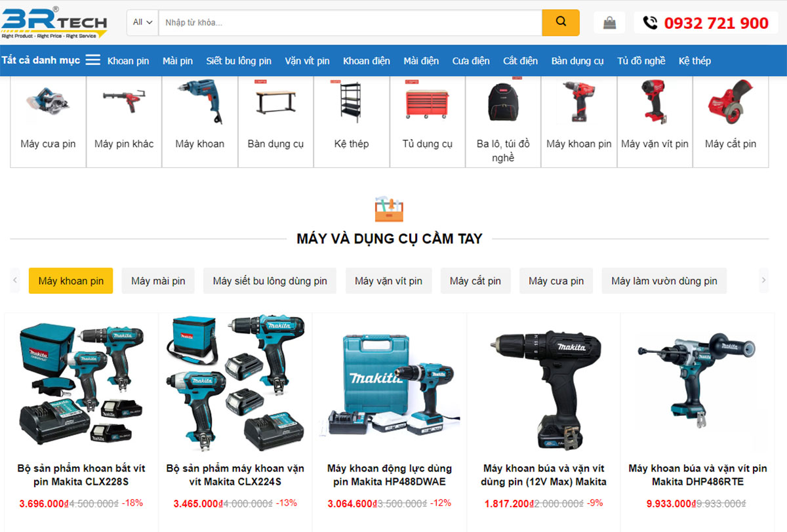This screenshot has width=787, height=532.
Task: Click the yellow search magnifier button
Action: (561, 22)
